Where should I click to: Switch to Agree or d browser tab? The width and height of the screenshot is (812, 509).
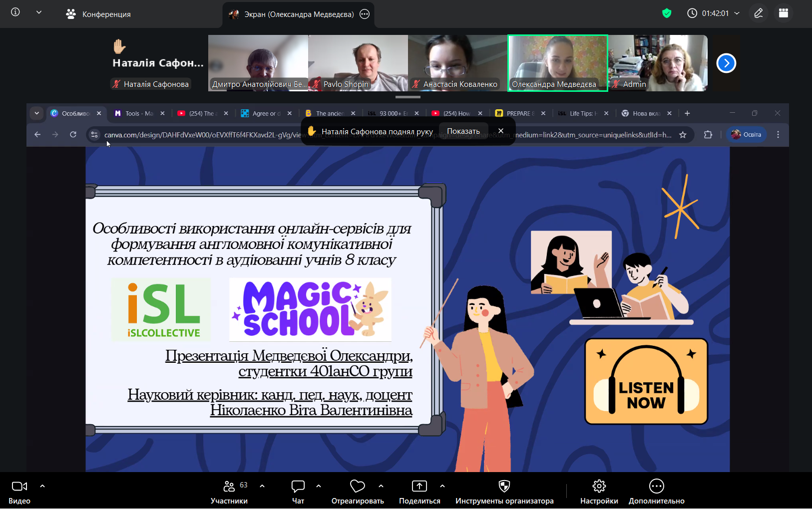(266, 113)
